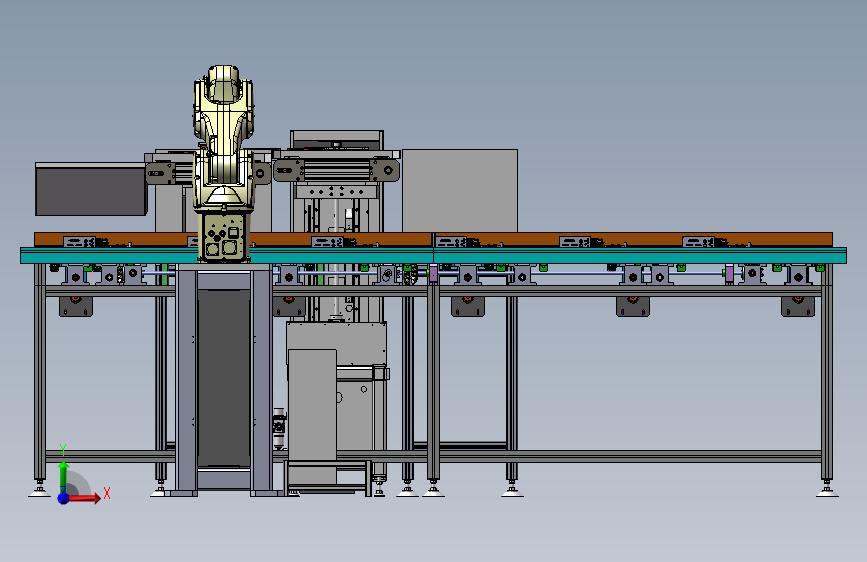The height and width of the screenshot is (562, 867).
Task: Select the robot base connector panel box
Action: tap(224, 237)
